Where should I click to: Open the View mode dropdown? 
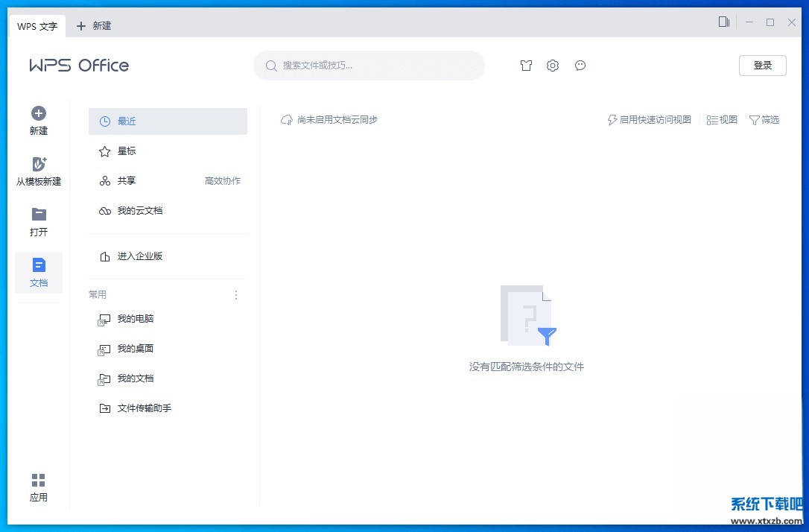click(722, 120)
